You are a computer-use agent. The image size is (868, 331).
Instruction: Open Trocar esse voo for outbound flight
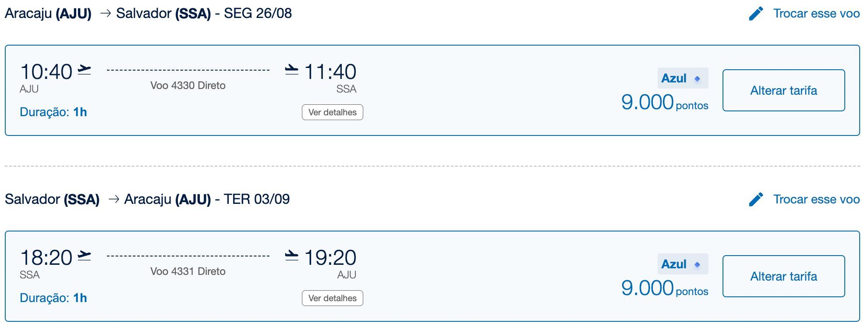coord(816,14)
